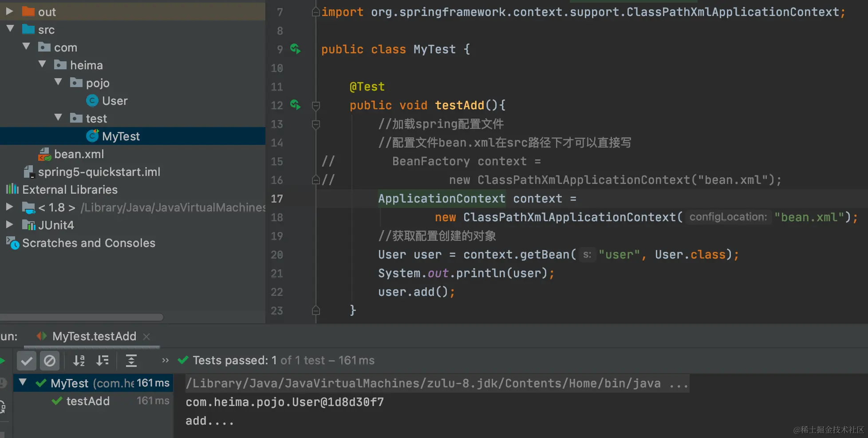Show more test toolbar actions via double chevron
The image size is (868, 438).
pos(166,360)
